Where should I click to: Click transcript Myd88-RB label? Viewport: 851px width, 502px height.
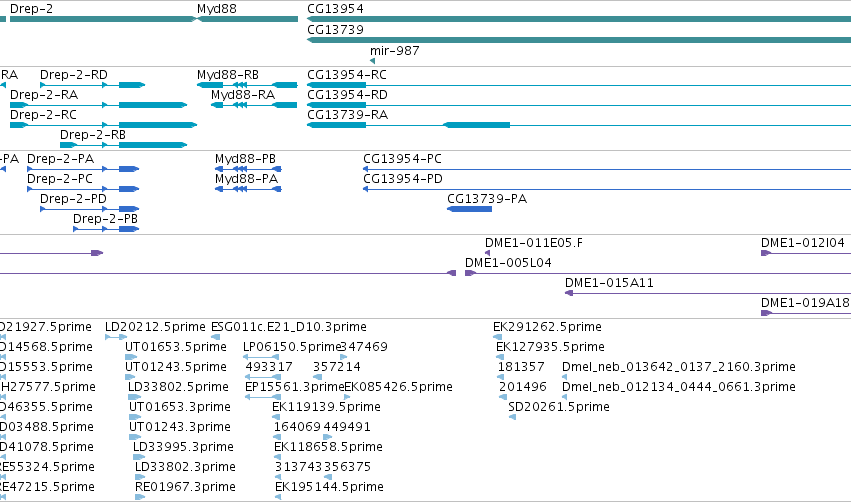(228, 74)
